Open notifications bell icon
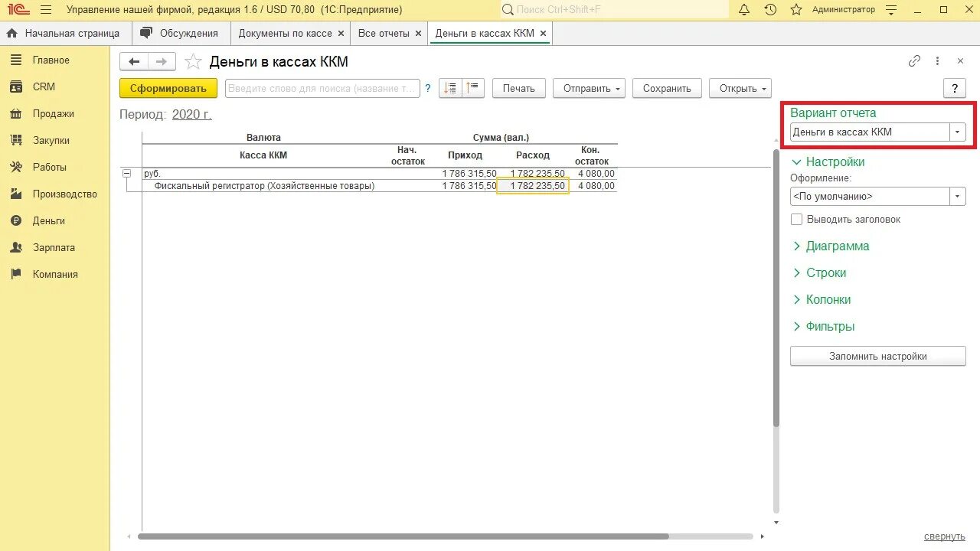This screenshot has height=551, width=980. point(744,10)
